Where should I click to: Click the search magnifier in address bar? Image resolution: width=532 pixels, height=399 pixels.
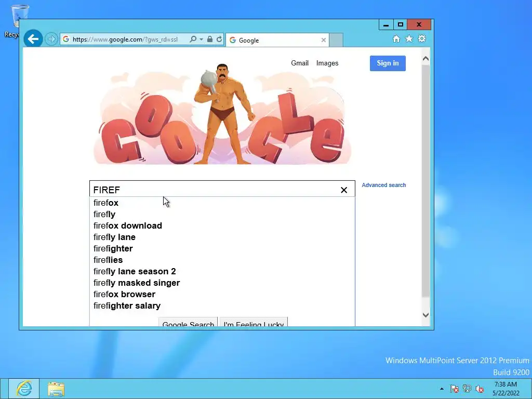[x=193, y=39]
